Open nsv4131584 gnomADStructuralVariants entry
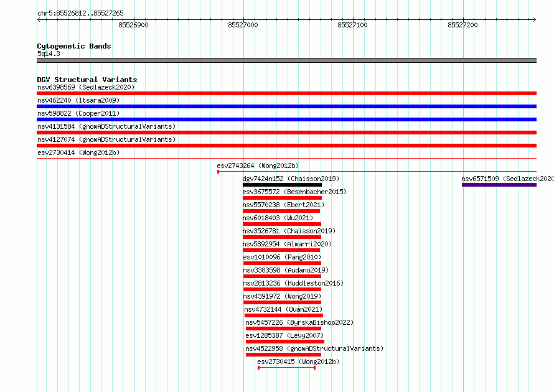The width and height of the screenshot is (554, 392). click(x=106, y=126)
